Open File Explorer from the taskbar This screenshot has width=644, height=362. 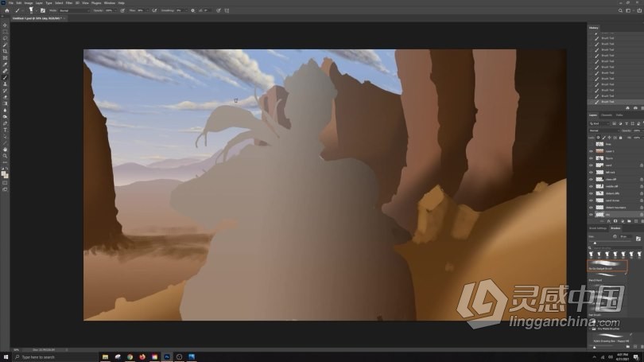105,357
